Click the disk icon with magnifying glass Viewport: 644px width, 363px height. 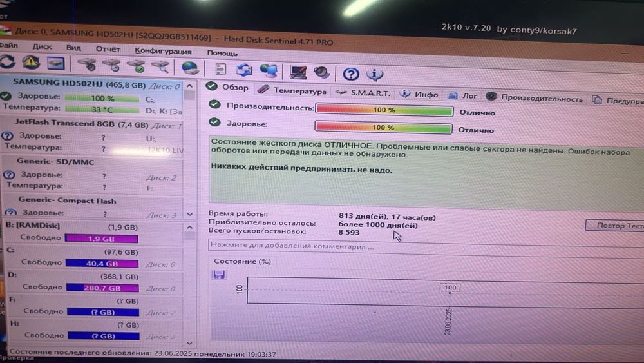click(160, 66)
